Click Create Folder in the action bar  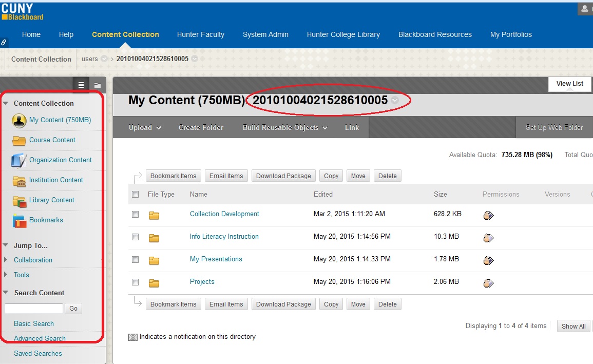tap(201, 128)
